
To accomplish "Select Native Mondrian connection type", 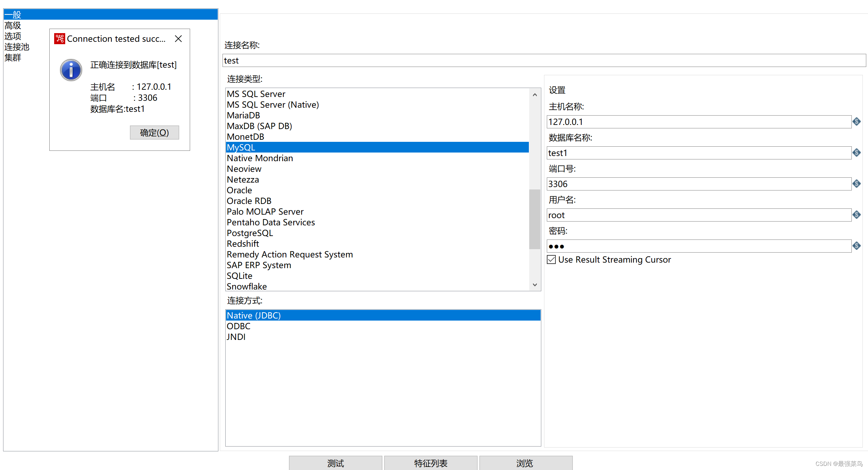I will click(377, 158).
